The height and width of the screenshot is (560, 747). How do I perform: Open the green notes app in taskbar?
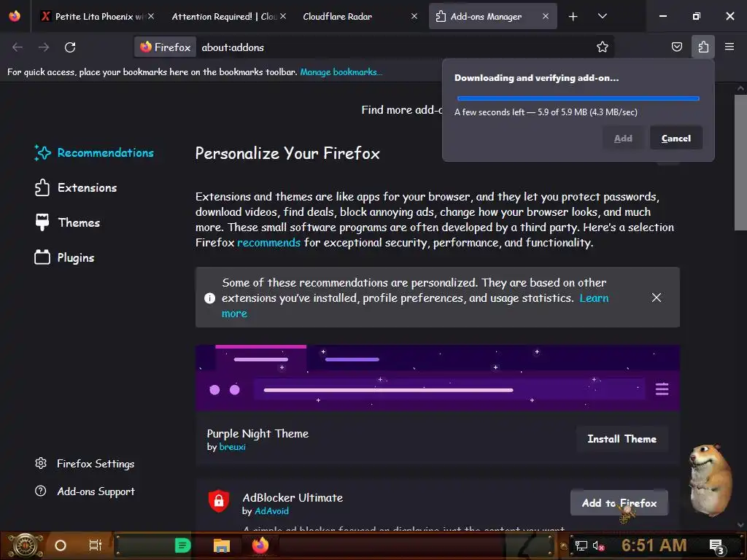[183, 545]
